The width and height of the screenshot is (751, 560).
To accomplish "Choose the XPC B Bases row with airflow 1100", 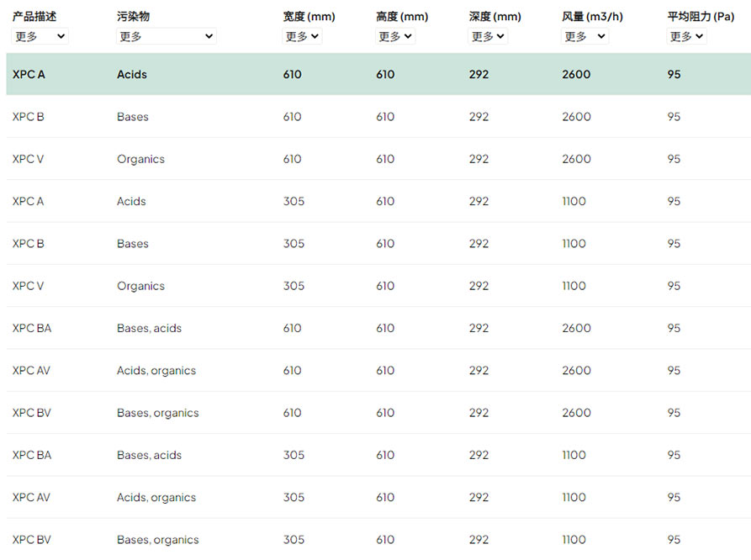I will [378, 243].
